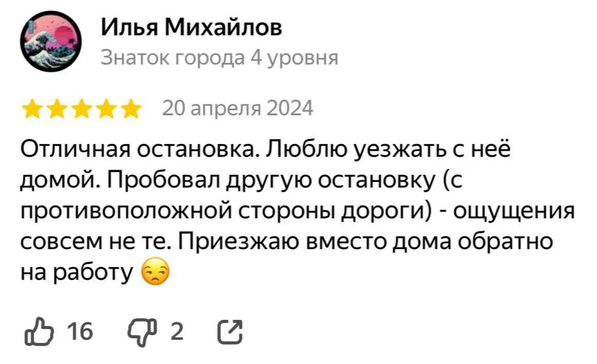The image size is (597, 364).
Task: Click the review date 20 апреля 2024
Action: (x=237, y=109)
